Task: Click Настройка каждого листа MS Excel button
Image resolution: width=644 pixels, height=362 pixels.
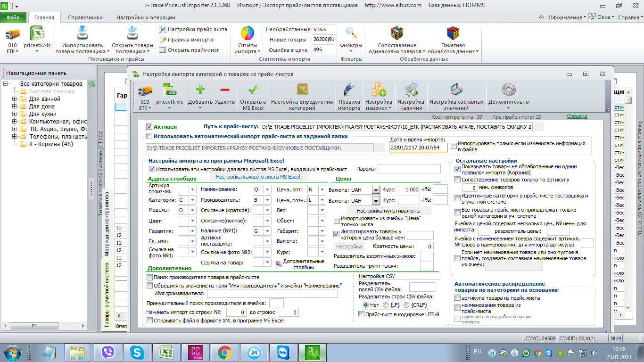Action: pyautogui.click(x=258, y=177)
